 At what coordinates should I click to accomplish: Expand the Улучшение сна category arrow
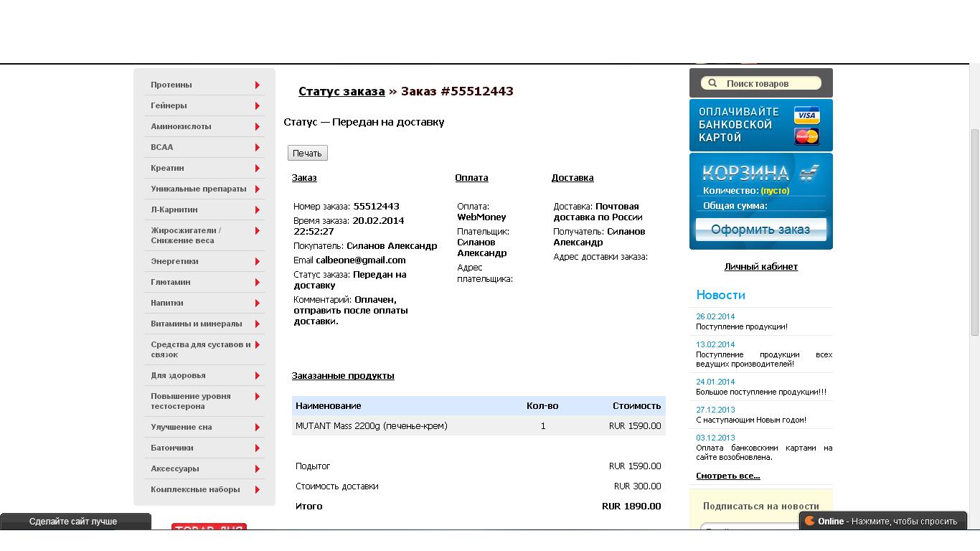[x=257, y=428]
